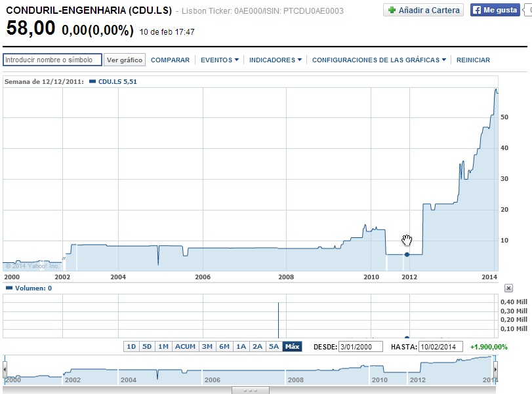Select the 3M time range

[x=207, y=347]
